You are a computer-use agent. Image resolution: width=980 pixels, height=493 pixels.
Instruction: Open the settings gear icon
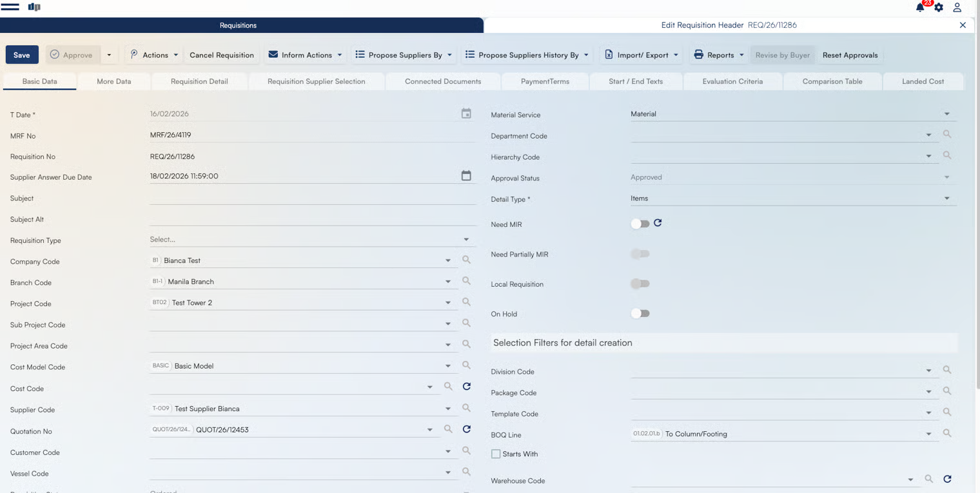pos(939,7)
